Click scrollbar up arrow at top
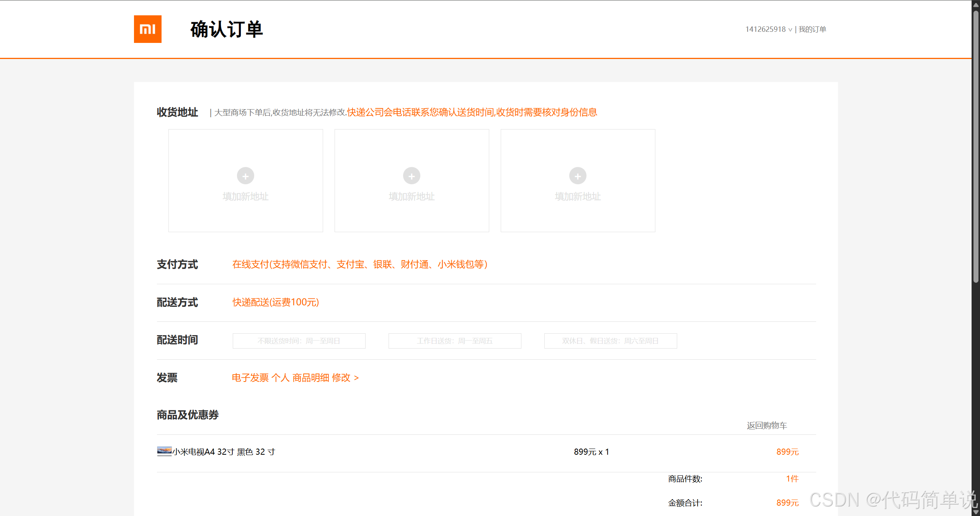The width and height of the screenshot is (980, 516). pos(976,5)
